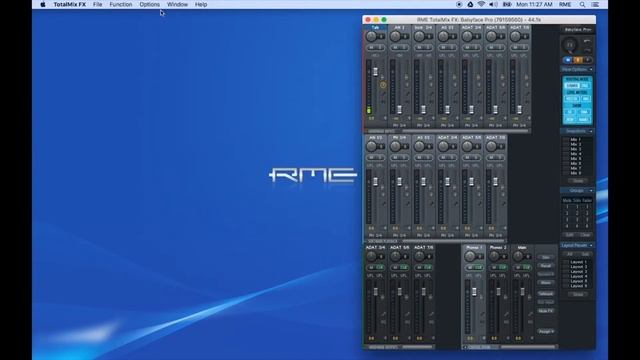The image size is (640, 360).
Task: Open the Notification Center list icon
Action: (x=595, y=4)
